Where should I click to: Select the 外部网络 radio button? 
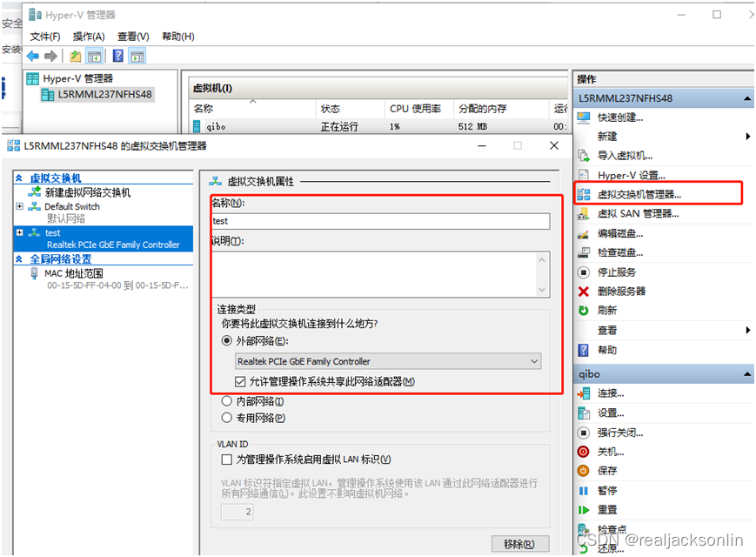(226, 340)
